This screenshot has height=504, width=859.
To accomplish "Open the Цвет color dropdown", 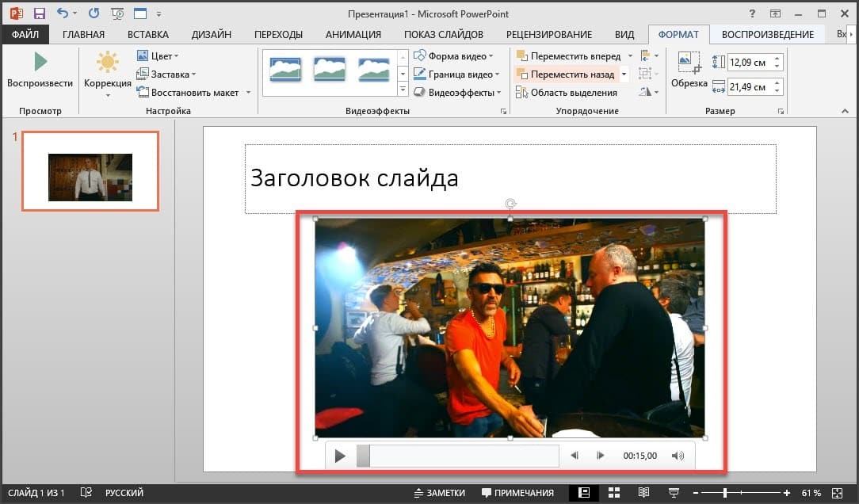I will click(158, 56).
